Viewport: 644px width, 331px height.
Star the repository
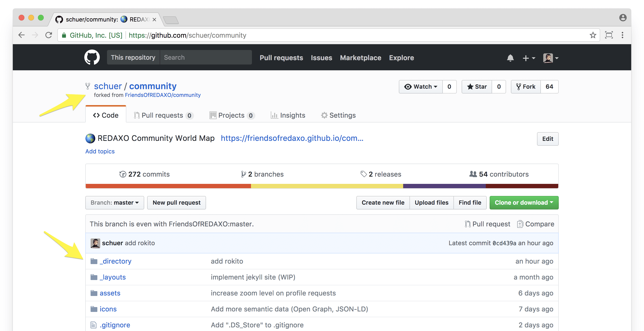477,87
